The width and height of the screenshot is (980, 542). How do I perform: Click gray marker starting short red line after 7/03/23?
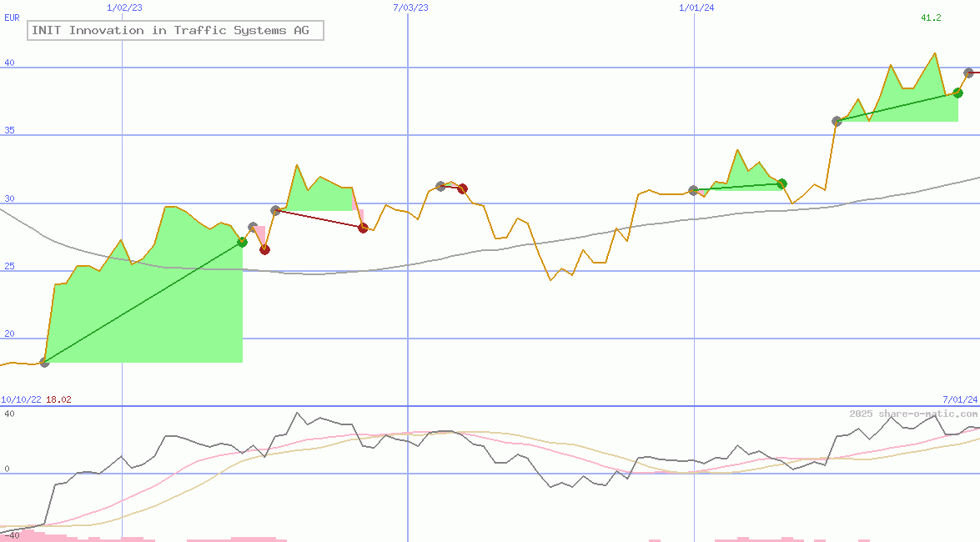point(440,186)
